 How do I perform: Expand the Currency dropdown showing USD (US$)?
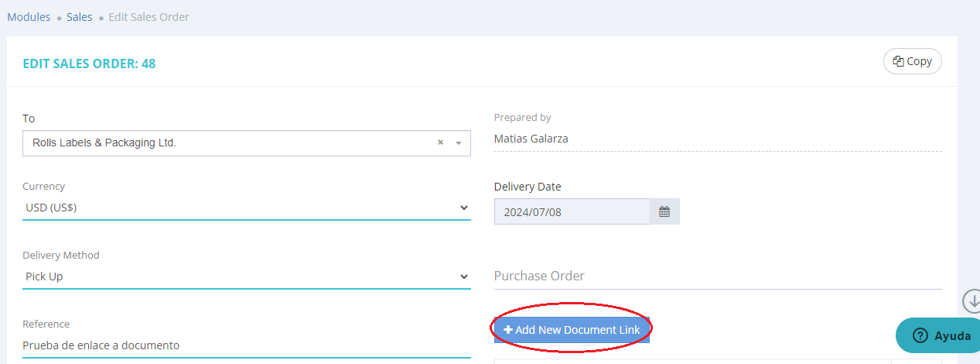tap(464, 208)
